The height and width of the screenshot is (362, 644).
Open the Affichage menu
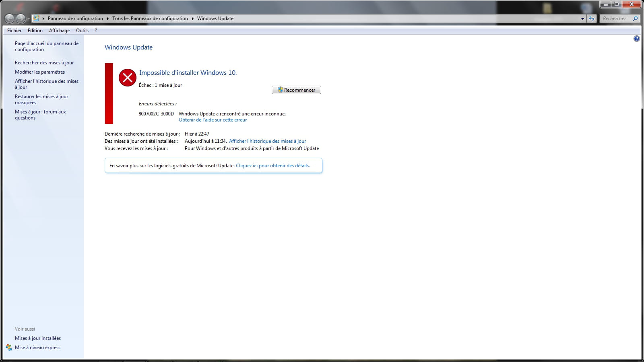coord(59,31)
